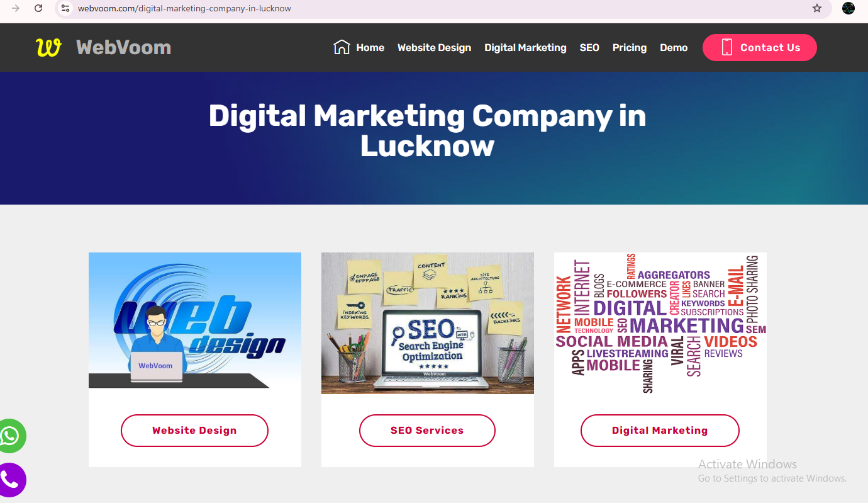The image size is (868, 503).
Task: Click the pink Contact Us button
Action: point(760,47)
